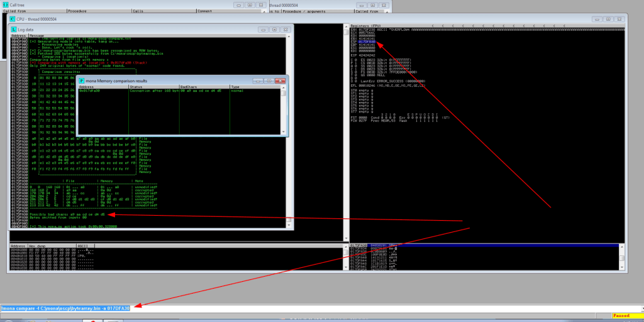Click scroll-down arrow in mona results list
644x322 pixels.
(284, 131)
